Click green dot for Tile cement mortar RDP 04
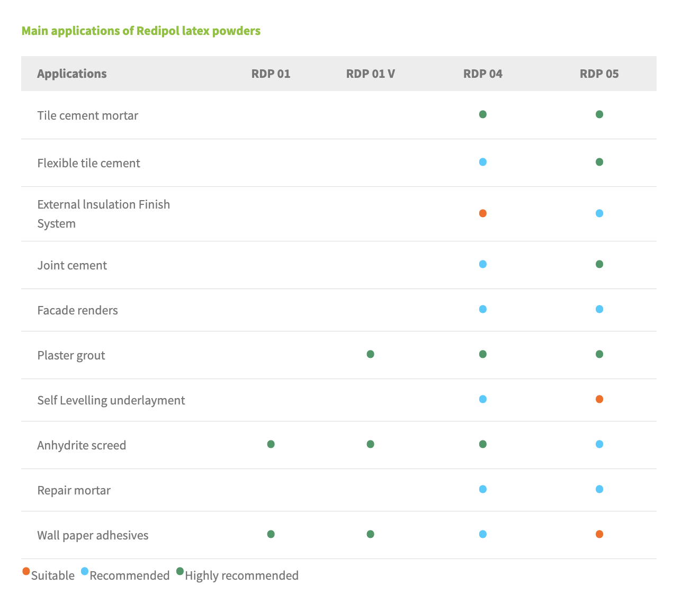The image size is (700, 612). coord(482,114)
